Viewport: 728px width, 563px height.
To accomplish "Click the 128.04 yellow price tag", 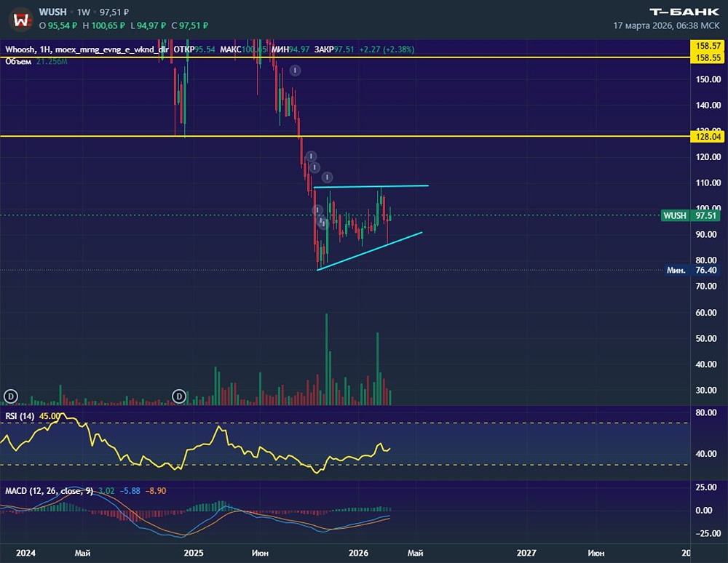I will pos(708,136).
